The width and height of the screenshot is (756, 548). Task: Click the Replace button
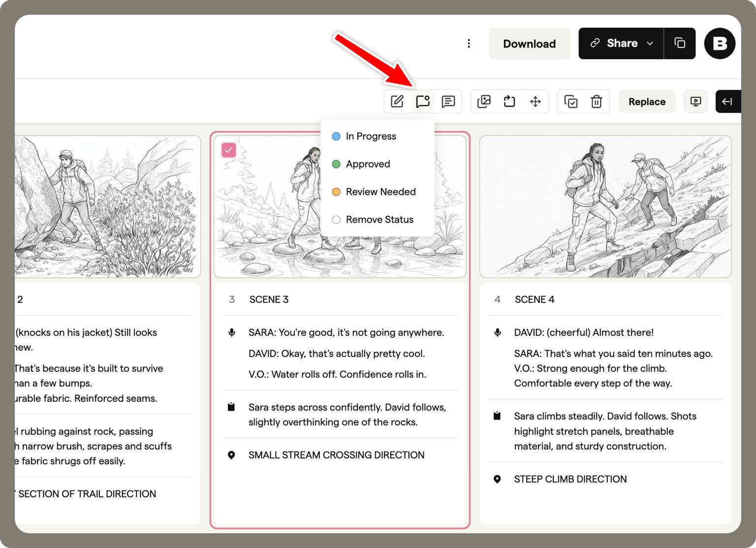[x=647, y=101]
